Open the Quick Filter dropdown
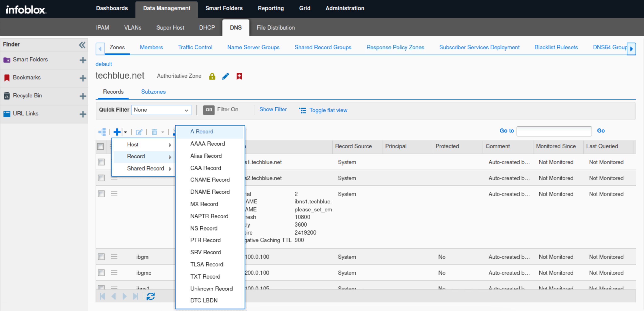The width and height of the screenshot is (644, 311). 161,110
